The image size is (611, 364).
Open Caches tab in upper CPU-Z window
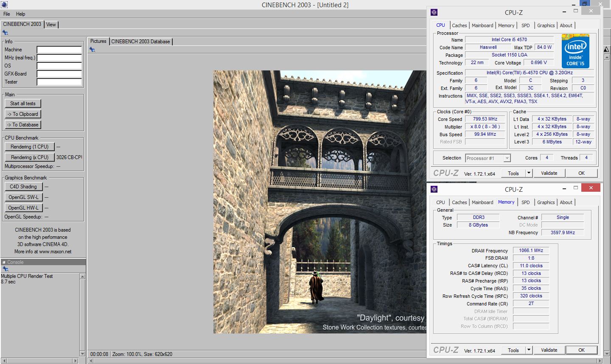(x=459, y=25)
